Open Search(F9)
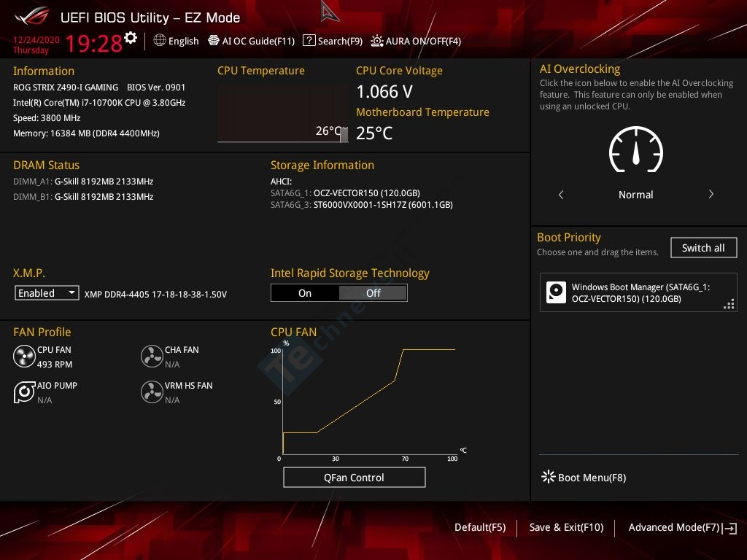747x560 pixels. coord(333,41)
